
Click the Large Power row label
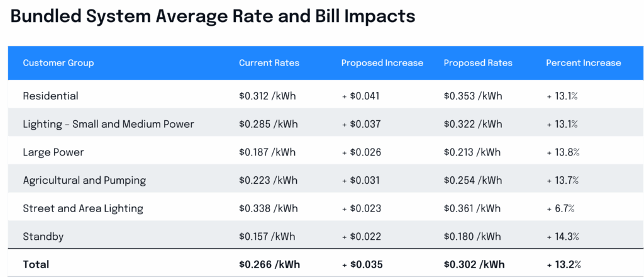53,152
